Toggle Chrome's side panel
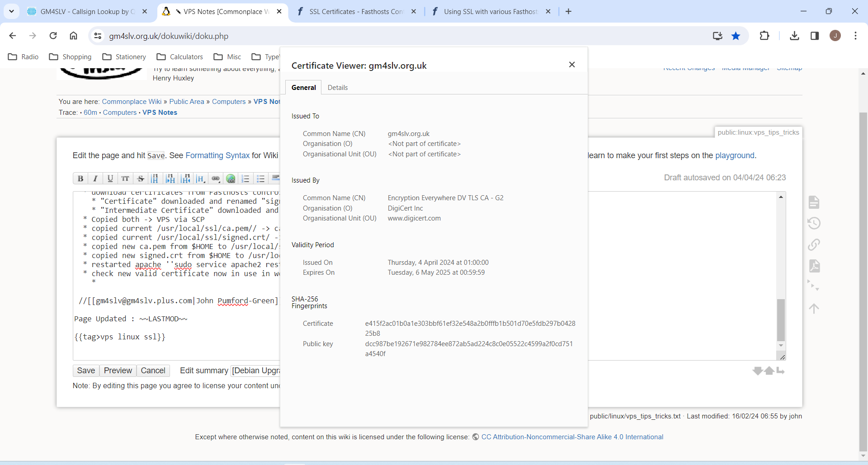This screenshot has height=465, width=868. coord(815,36)
